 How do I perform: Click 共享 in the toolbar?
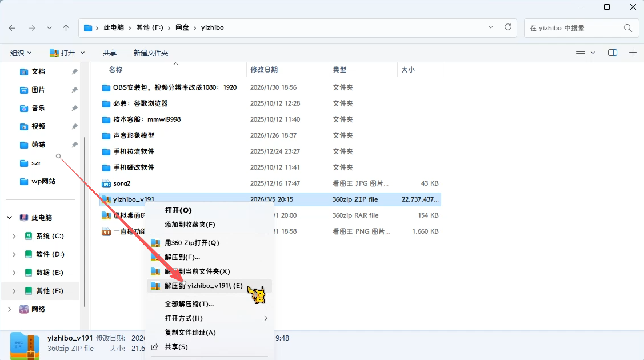109,52
